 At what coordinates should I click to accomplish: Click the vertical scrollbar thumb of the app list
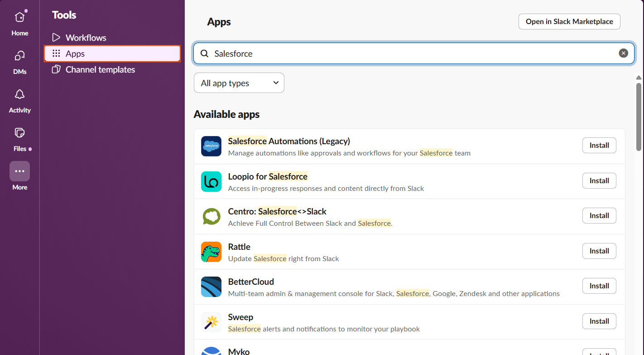639,117
